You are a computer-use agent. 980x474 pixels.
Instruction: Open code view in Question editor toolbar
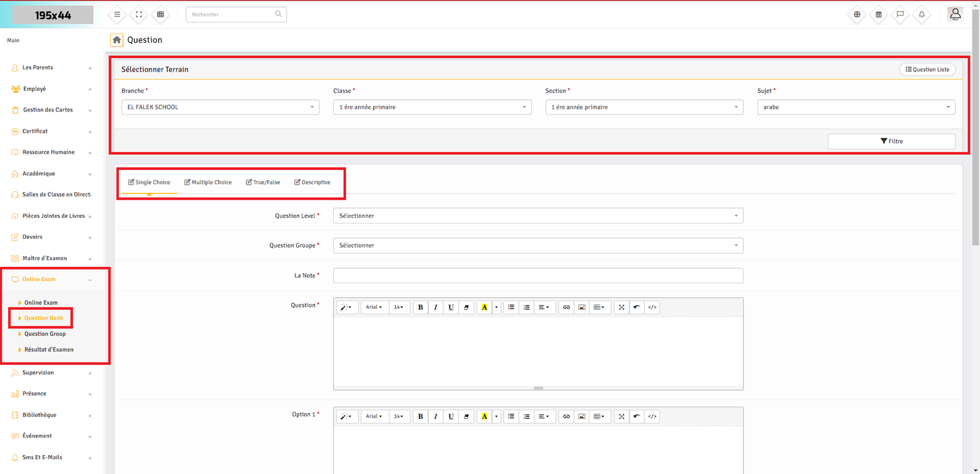pyautogui.click(x=652, y=307)
